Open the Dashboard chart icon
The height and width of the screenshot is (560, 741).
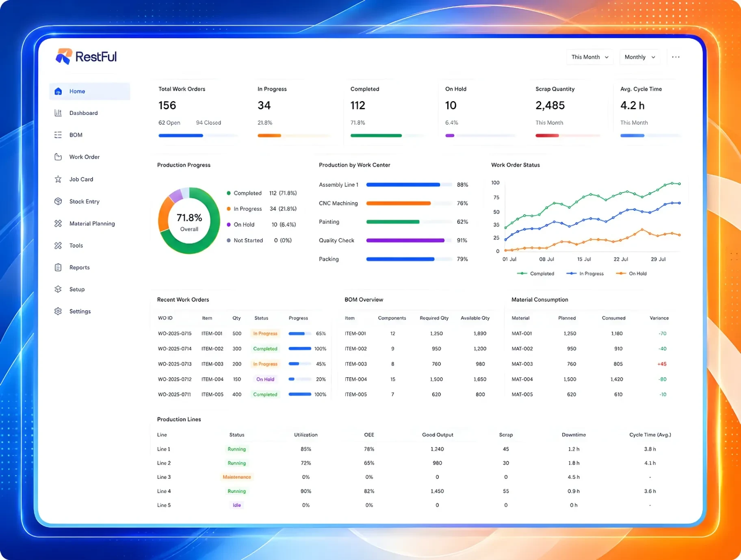click(x=58, y=113)
